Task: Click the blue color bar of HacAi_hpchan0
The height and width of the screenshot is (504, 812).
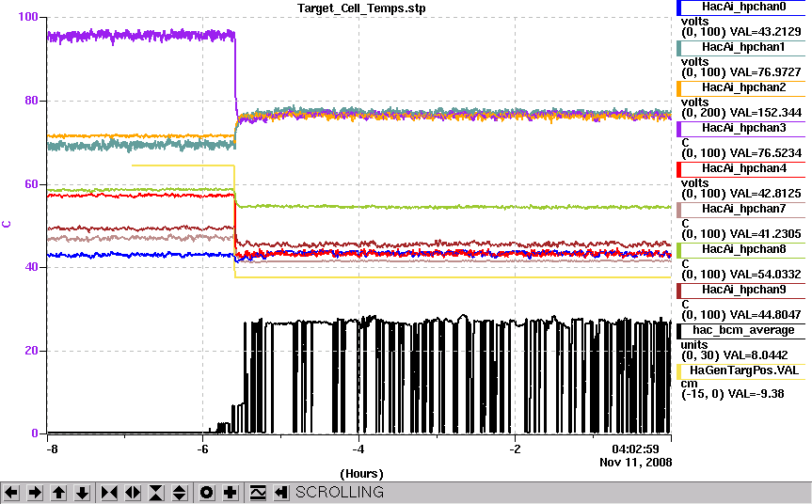Action: [679, 8]
